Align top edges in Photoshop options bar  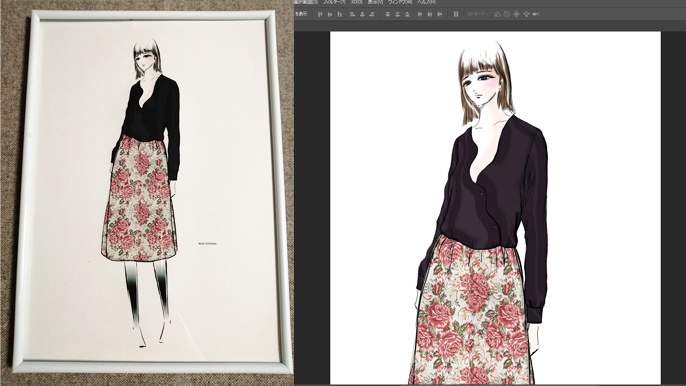coord(320,14)
